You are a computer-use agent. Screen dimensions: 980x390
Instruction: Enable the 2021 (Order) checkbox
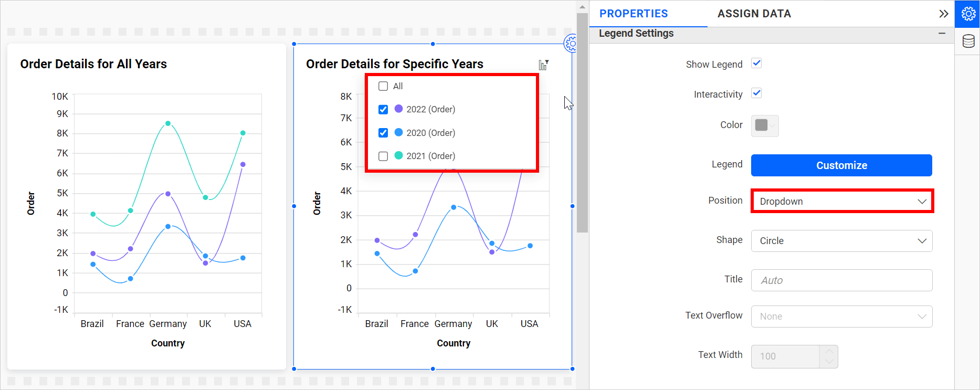(383, 156)
